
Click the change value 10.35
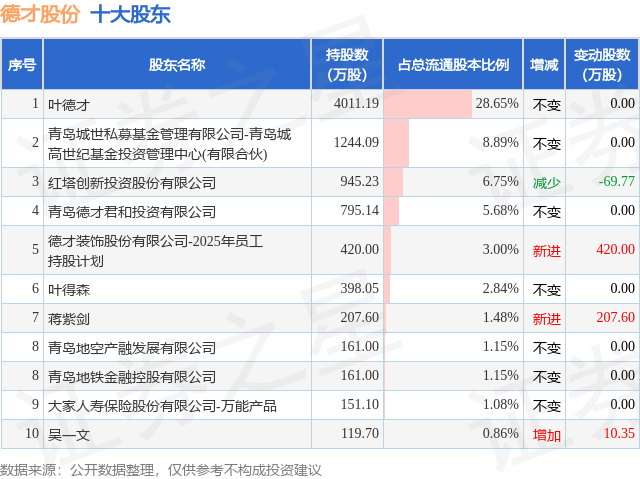619,433
